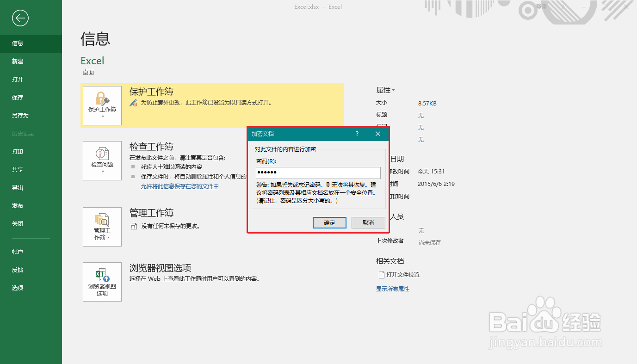Select 新建 in the sidebar
Viewport: 637px width, 364px height.
pos(31,62)
